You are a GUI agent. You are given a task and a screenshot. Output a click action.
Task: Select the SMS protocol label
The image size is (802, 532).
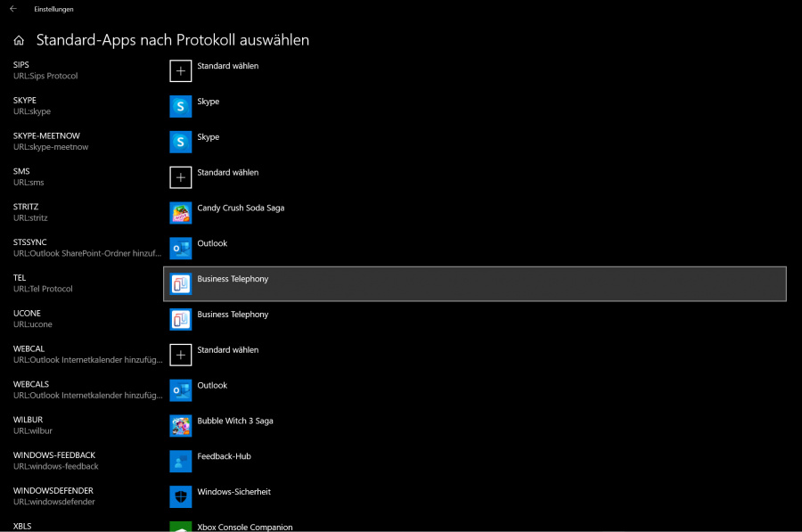click(21, 171)
